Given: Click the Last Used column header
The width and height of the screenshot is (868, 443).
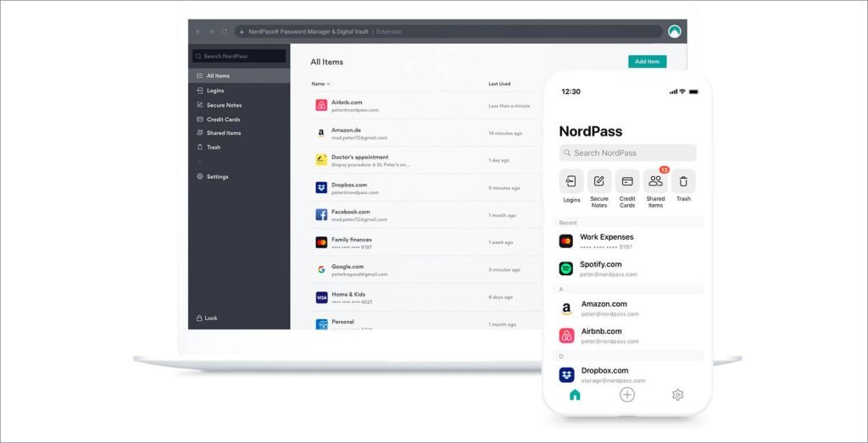Looking at the screenshot, I should (x=499, y=84).
